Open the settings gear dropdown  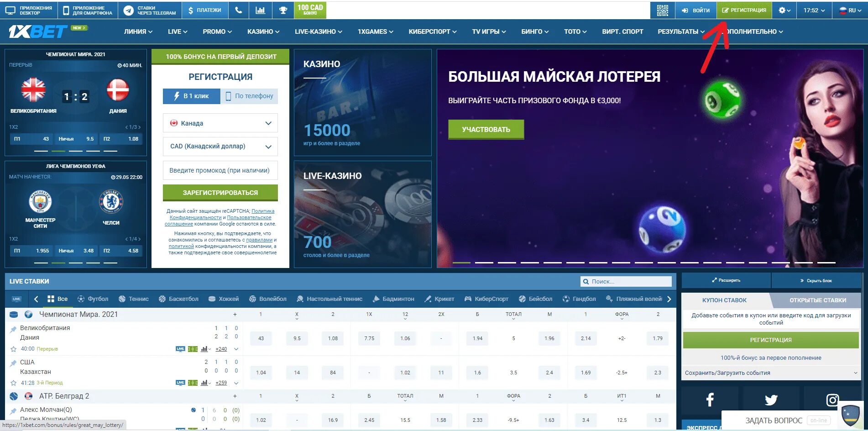tap(784, 10)
